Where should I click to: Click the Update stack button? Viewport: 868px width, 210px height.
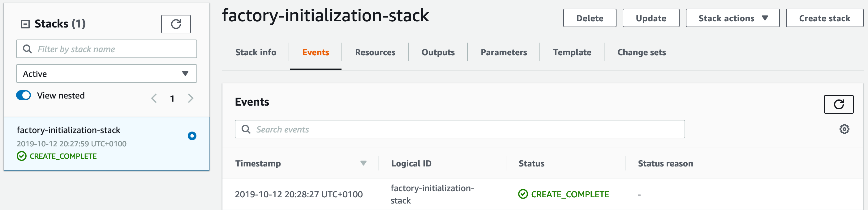[x=651, y=18]
